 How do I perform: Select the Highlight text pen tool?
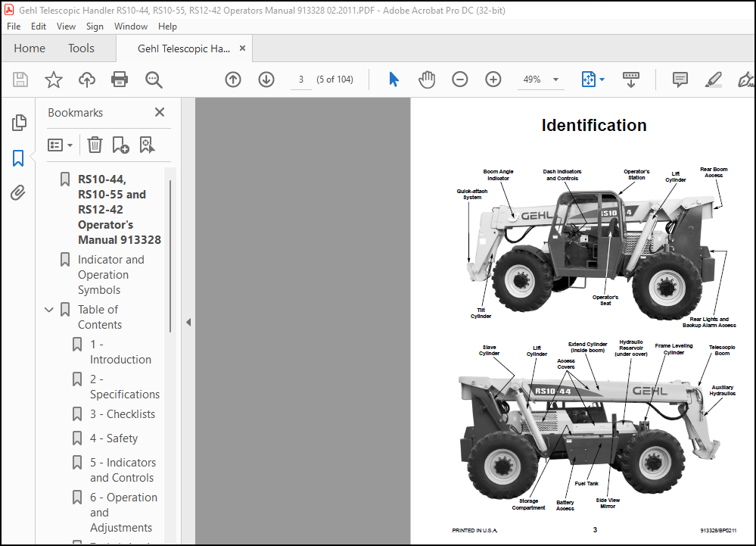pos(713,79)
